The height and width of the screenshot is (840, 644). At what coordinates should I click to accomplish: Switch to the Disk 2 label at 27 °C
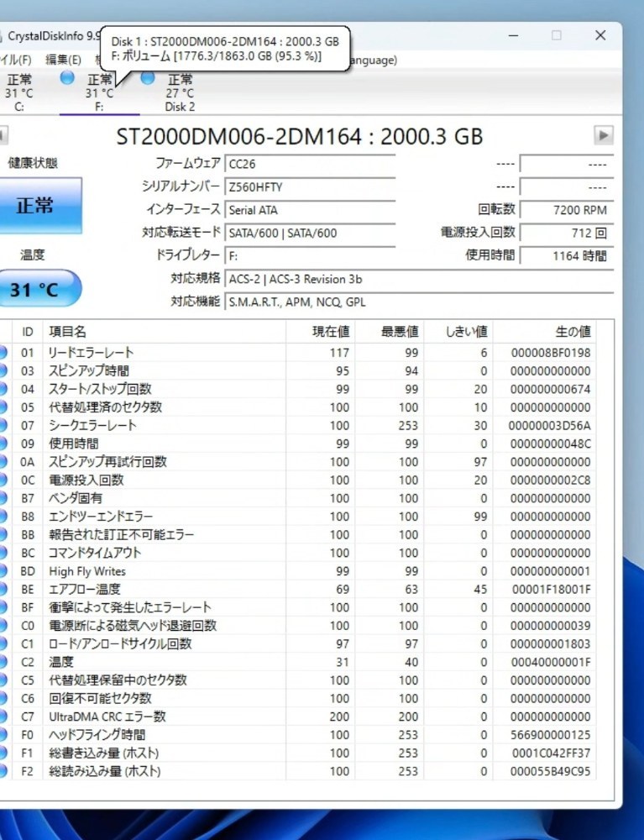[180, 107]
